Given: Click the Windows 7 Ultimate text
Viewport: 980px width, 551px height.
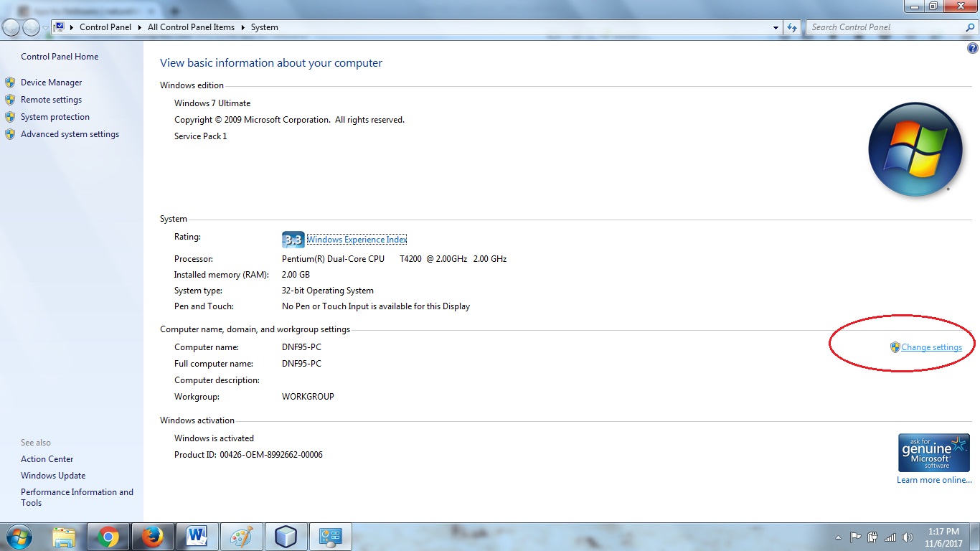Looking at the screenshot, I should (212, 103).
